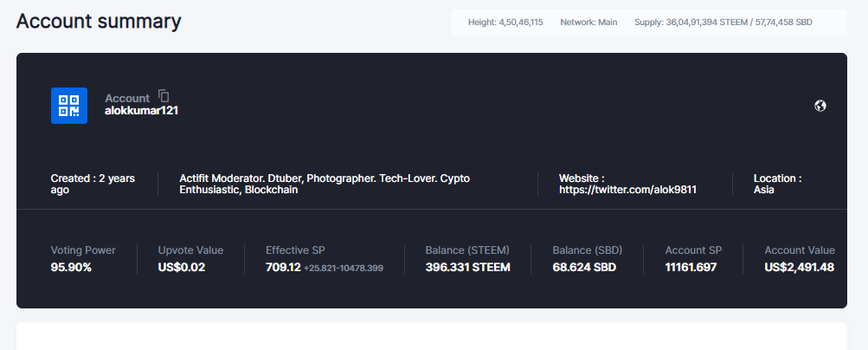Screen dimensions: 868x350
Task: Click the globe icon on the right
Action: pyautogui.click(x=820, y=106)
